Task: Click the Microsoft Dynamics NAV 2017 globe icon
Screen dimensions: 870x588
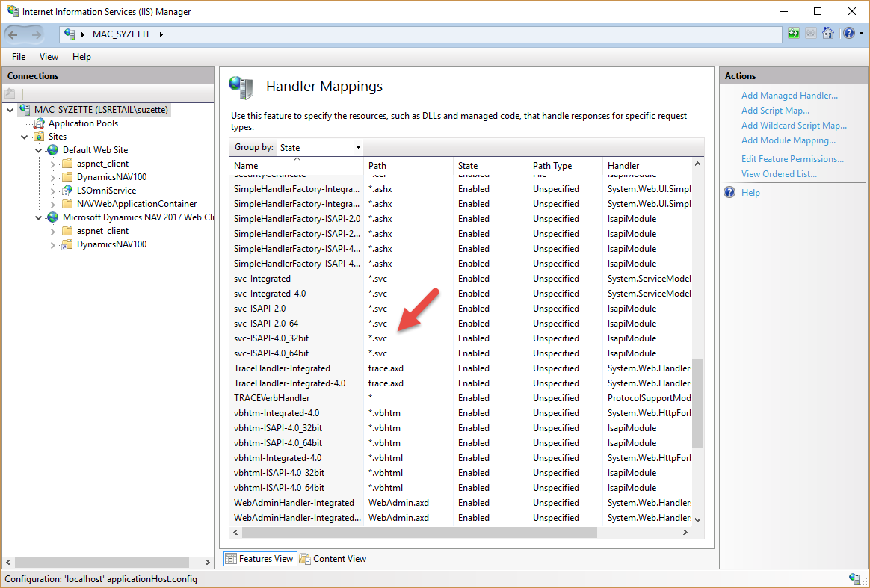Action: tap(53, 217)
